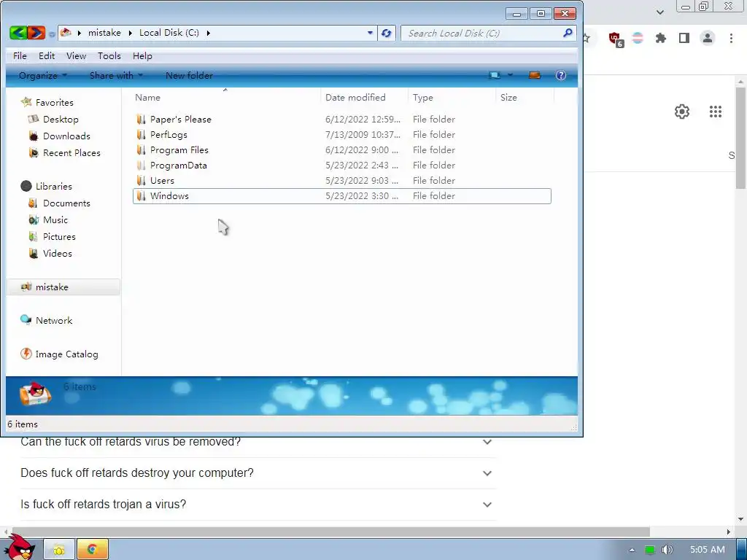The image size is (747, 560).
Task: Open the recent locations dropdown beside Forward
Action: point(52,34)
